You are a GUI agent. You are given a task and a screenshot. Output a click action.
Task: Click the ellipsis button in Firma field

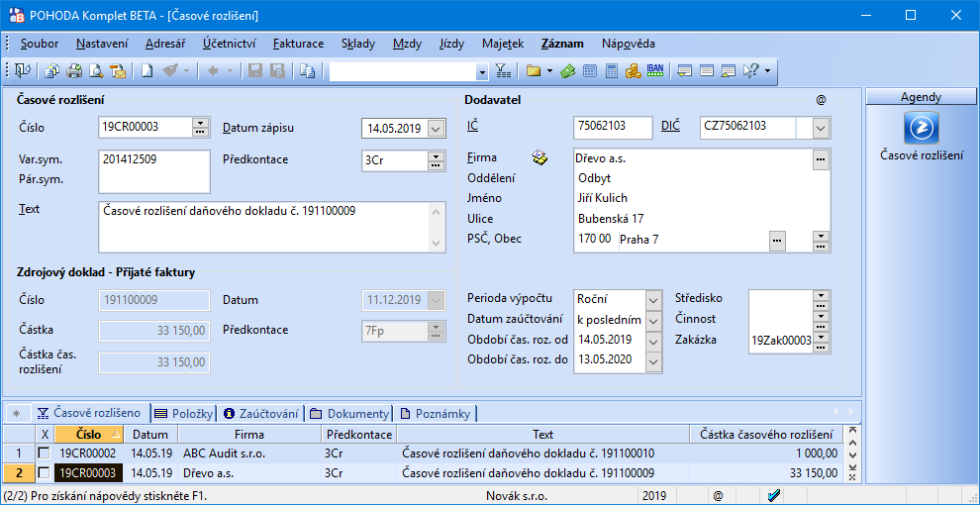click(x=821, y=160)
